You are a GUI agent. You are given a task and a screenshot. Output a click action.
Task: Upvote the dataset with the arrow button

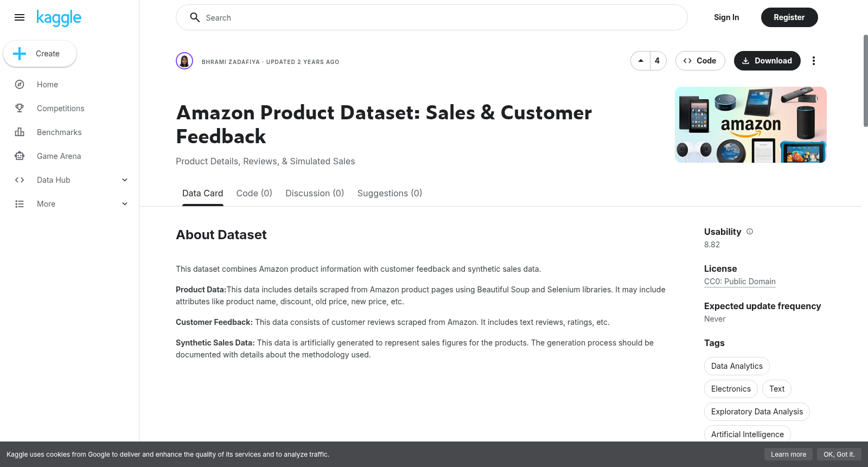click(641, 61)
